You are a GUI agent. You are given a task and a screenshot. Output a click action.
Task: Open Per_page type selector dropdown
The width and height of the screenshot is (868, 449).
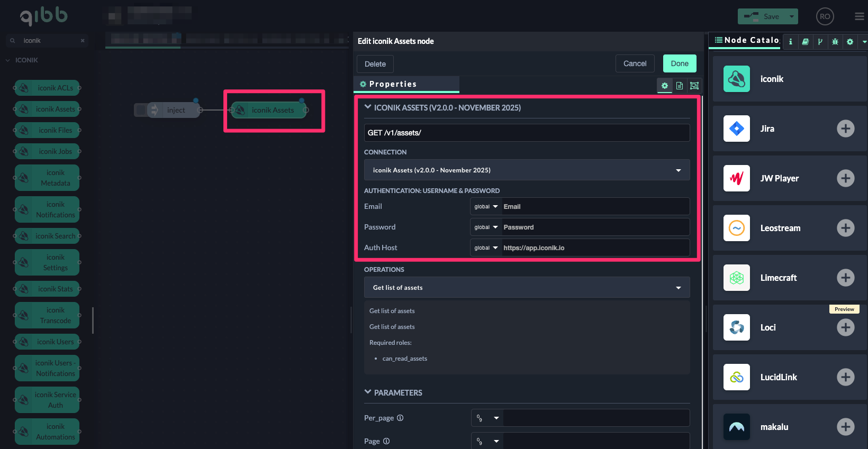[x=487, y=418]
